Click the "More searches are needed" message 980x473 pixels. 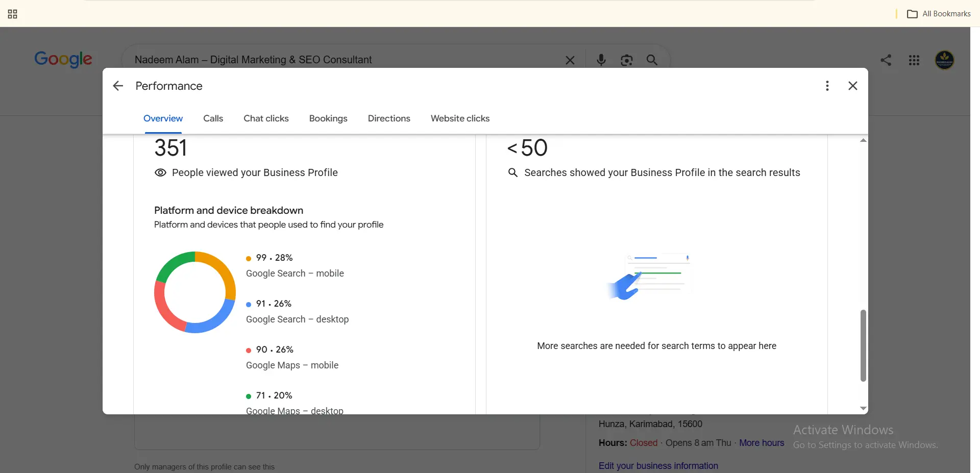pos(656,346)
